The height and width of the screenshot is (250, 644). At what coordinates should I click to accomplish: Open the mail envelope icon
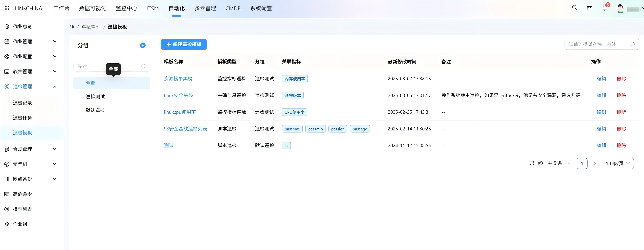click(x=589, y=8)
